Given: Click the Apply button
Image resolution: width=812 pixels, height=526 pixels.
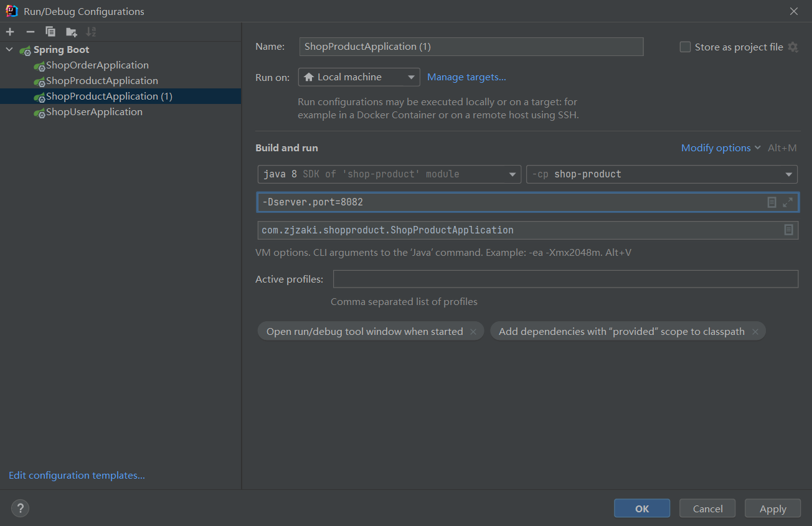Looking at the screenshot, I should [x=773, y=509].
